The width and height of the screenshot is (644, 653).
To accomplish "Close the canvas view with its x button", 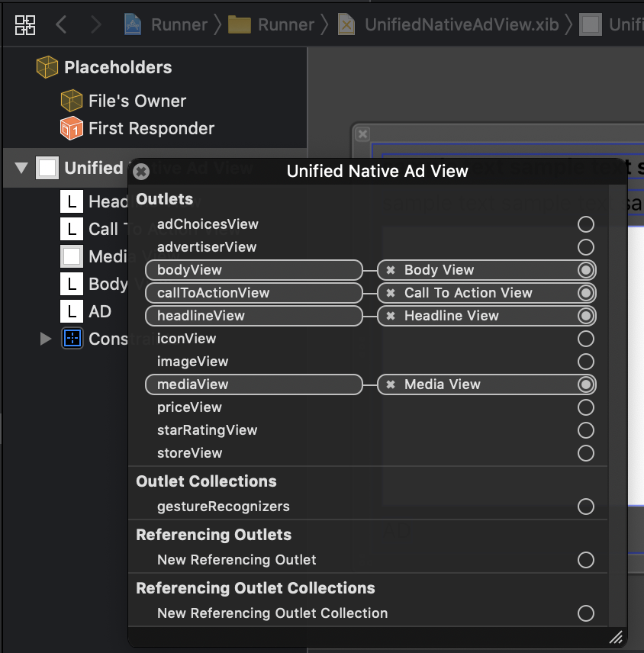I will 363,134.
